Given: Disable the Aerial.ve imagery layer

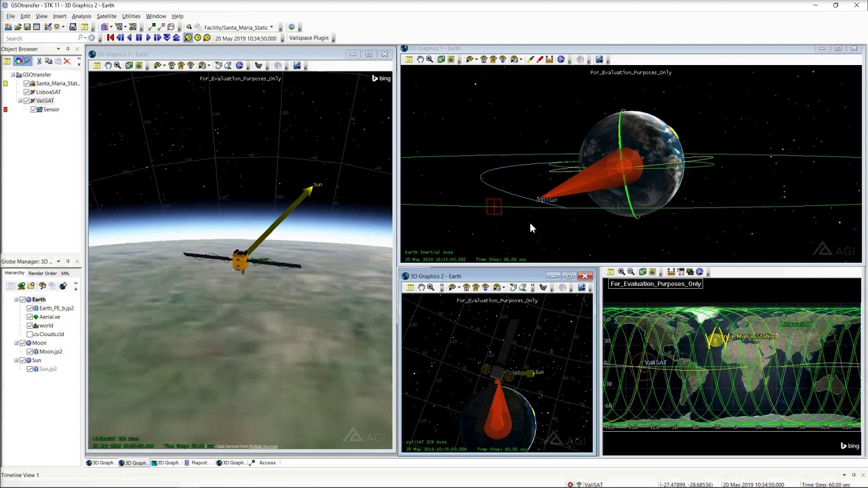Looking at the screenshot, I should coord(30,317).
